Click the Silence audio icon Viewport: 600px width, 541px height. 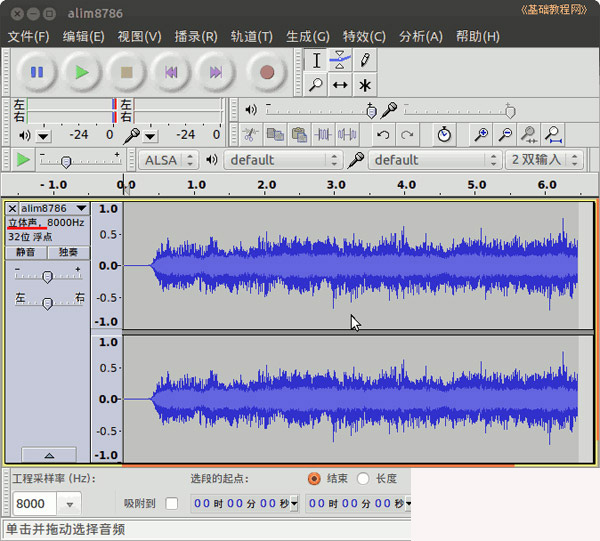pyautogui.click(x=347, y=134)
